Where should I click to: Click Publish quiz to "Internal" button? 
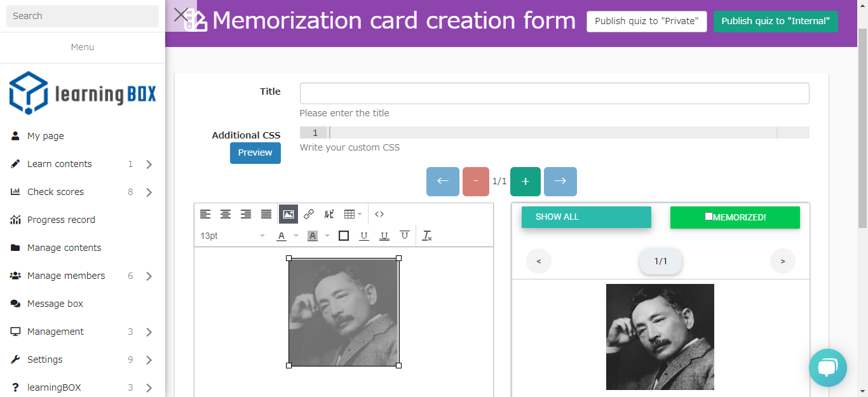coord(775,21)
